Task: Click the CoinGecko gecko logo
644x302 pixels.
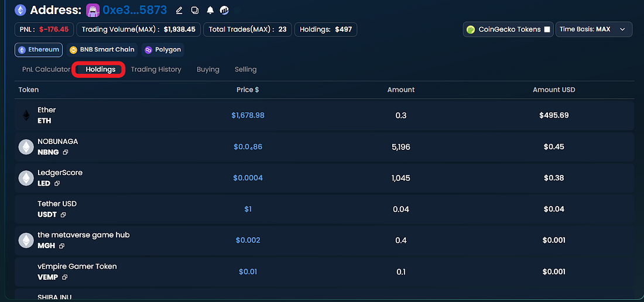Action: (x=471, y=29)
